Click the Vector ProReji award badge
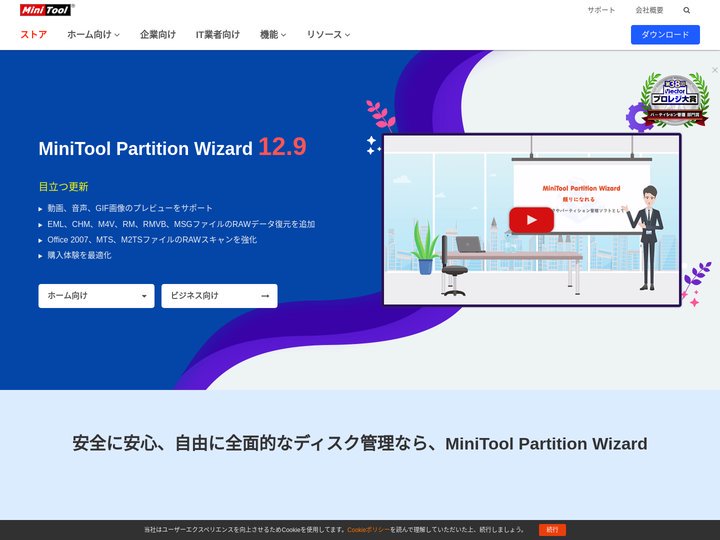720x540 pixels. click(x=674, y=100)
